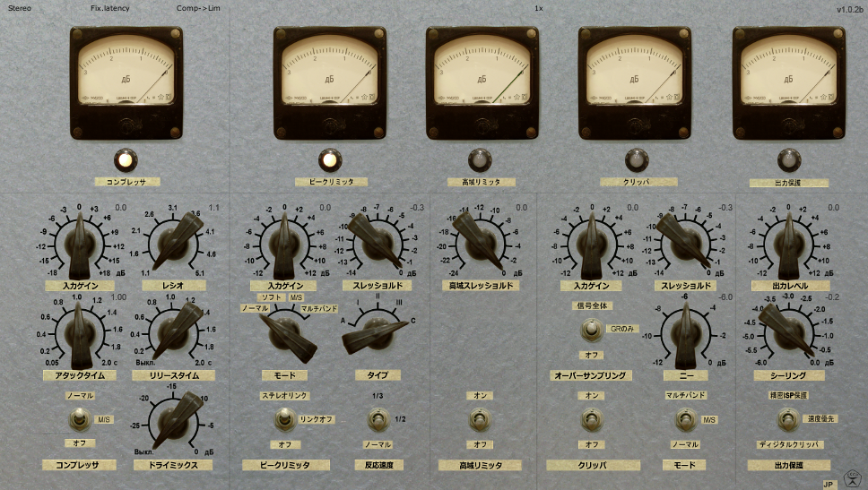Click the タイプ A/B/C selector knob
The width and height of the screenshot is (868, 490).
(378, 334)
